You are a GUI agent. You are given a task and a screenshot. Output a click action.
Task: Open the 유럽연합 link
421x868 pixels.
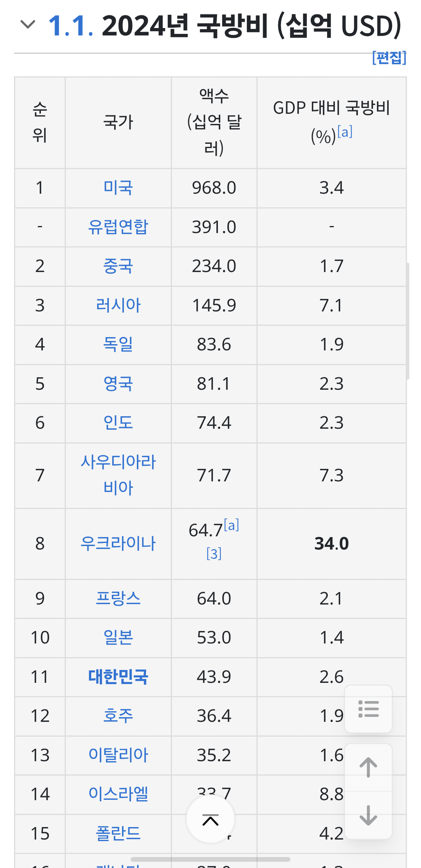pos(118,227)
